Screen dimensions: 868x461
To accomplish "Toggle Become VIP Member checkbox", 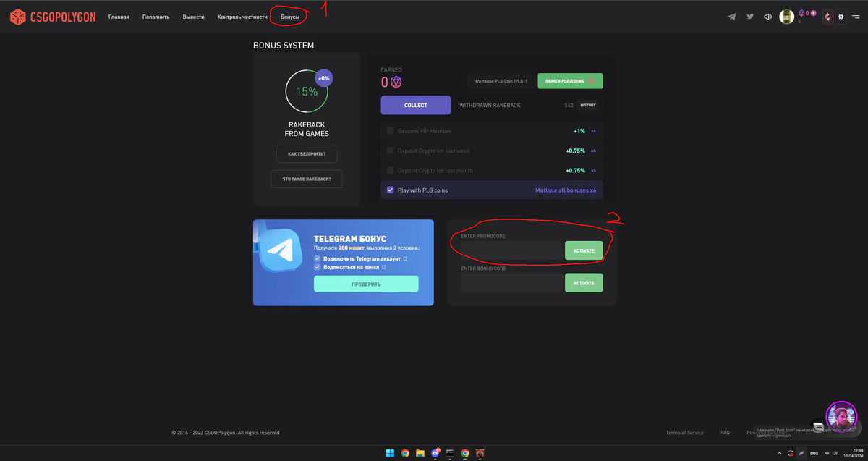I will [x=390, y=131].
